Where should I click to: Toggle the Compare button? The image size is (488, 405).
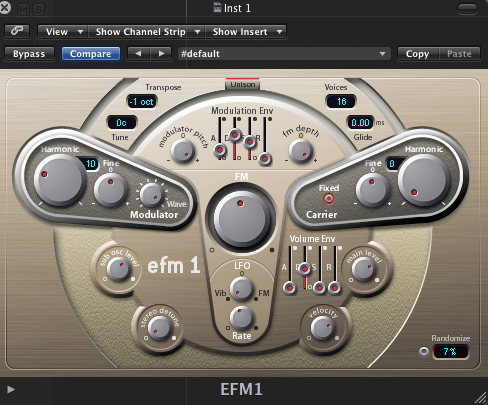pyautogui.click(x=91, y=54)
